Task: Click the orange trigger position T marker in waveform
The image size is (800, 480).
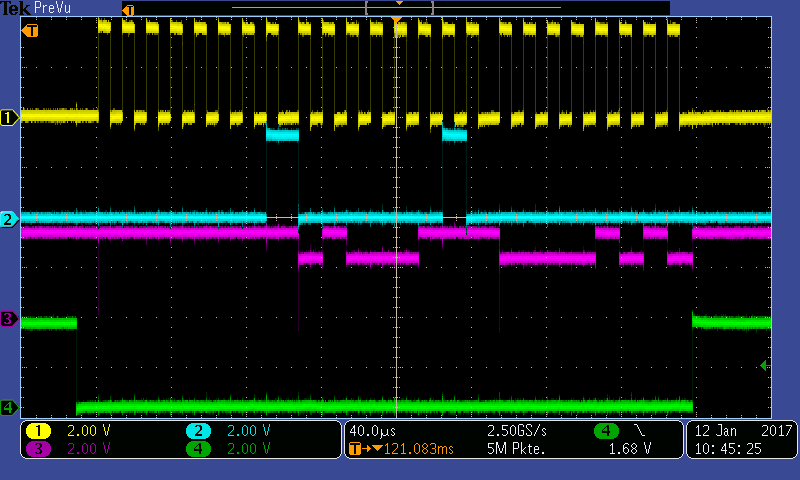Action: [x=30, y=31]
